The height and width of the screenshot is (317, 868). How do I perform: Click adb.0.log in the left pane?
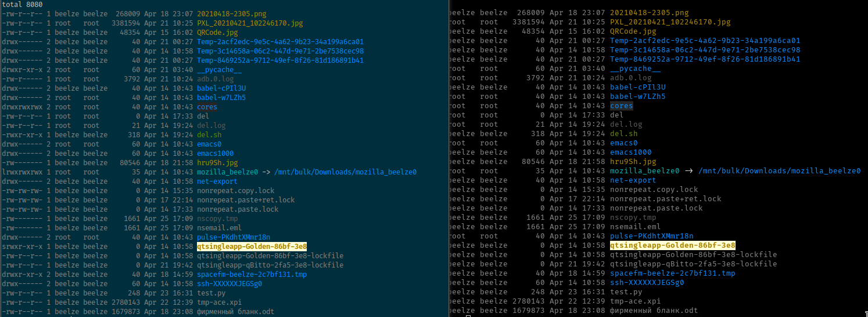216,79
